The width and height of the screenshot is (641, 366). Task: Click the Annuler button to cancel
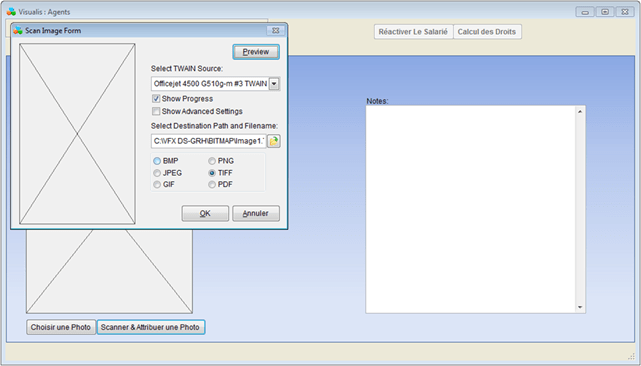point(256,213)
